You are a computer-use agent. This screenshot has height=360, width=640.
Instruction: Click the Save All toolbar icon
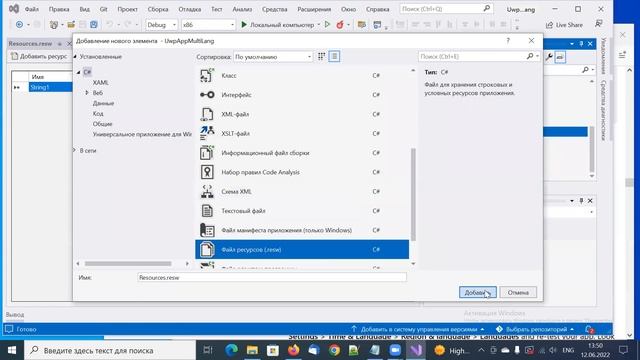pos(94,25)
